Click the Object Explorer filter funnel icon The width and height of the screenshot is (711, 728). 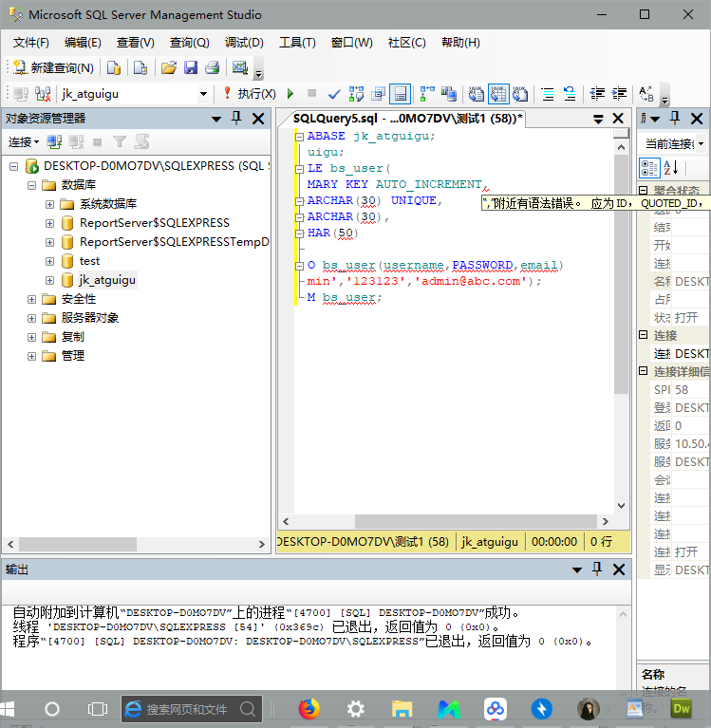tap(120, 141)
